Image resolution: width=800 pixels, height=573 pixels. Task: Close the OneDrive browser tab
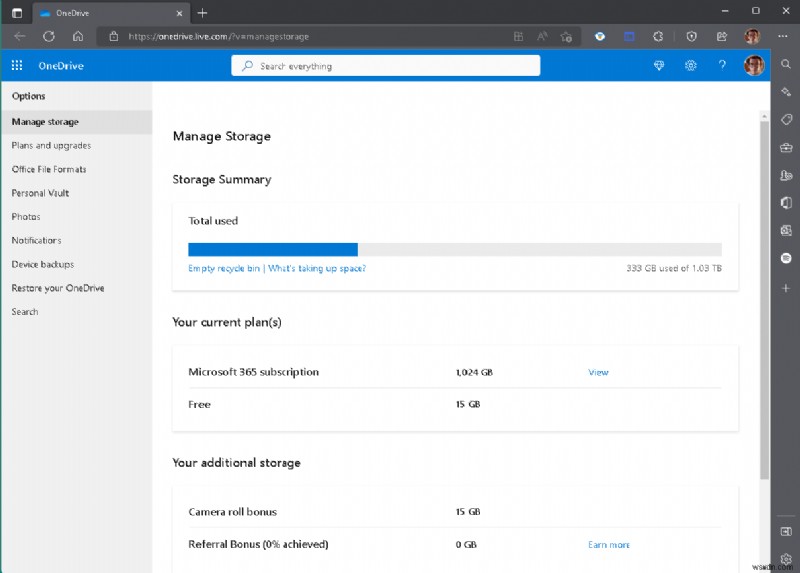(x=179, y=13)
